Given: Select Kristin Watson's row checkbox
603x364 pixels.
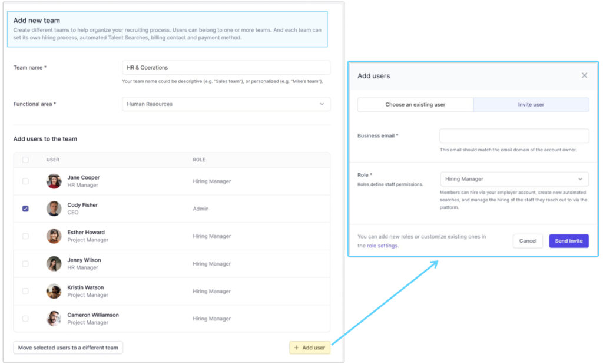Looking at the screenshot, I should point(25,291).
